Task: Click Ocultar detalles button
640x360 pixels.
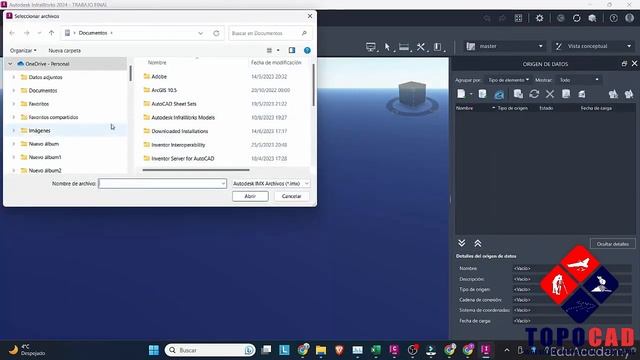Action: 613,244
